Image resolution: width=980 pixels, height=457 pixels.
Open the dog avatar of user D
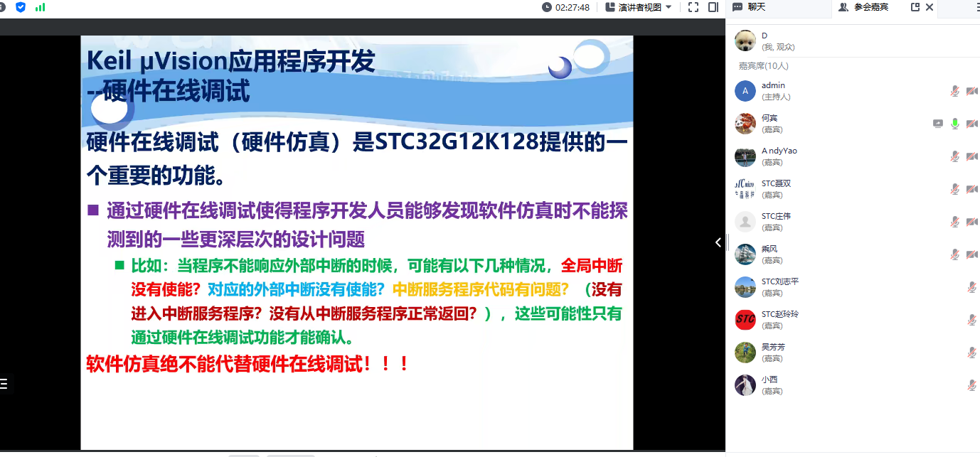745,41
